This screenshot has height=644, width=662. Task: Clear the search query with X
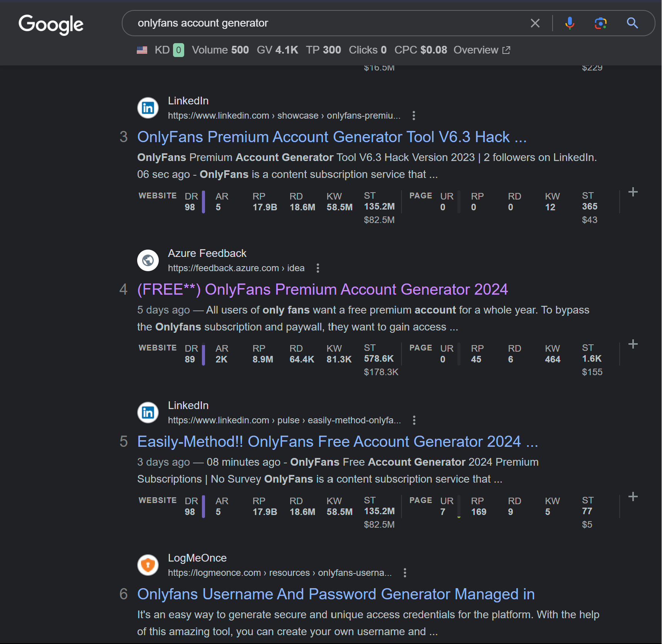(x=535, y=23)
